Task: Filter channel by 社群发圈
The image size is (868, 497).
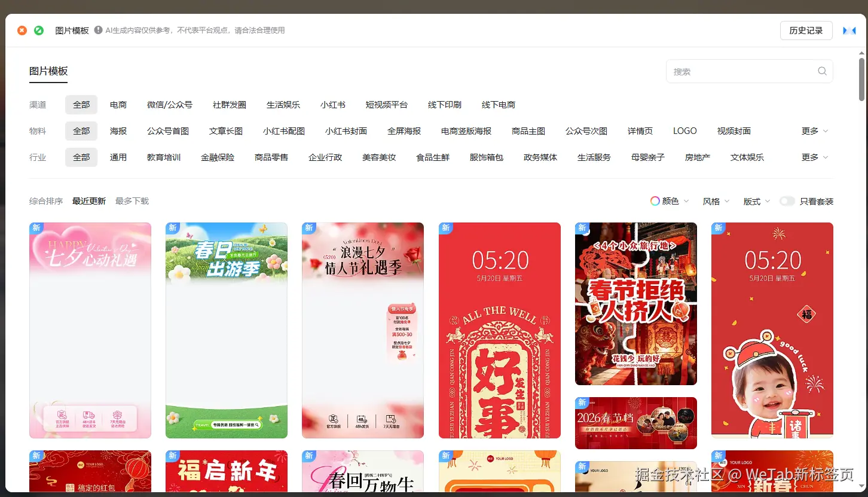Action: pyautogui.click(x=230, y=105)
